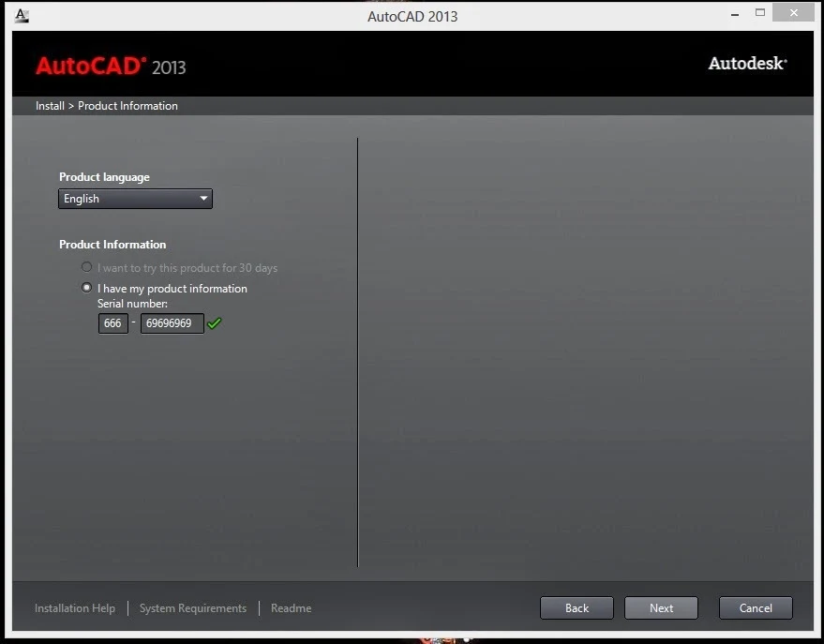Click the AutoCAD 2013 logo banner

pyautogui.click(x=111, y=67)
